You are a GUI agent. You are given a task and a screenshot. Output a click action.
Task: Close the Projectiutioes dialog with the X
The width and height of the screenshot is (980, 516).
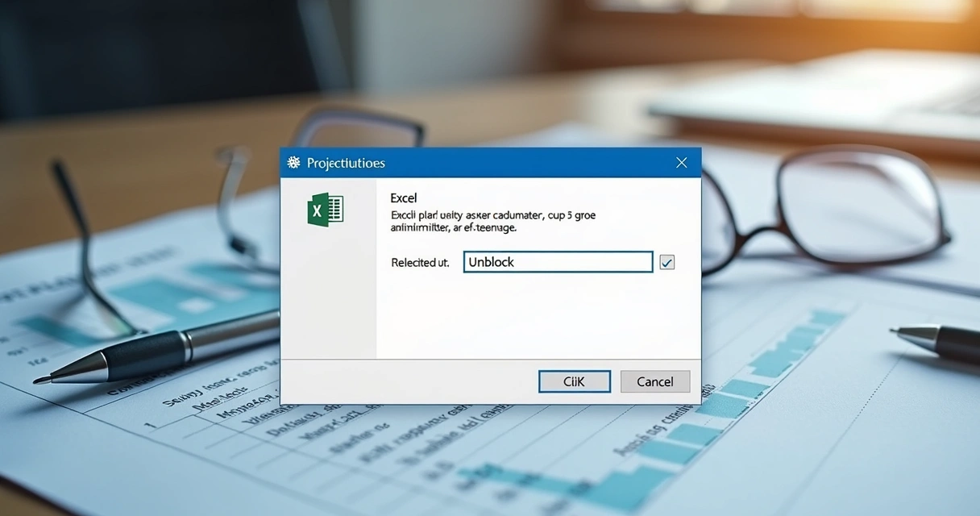(682, 163)
